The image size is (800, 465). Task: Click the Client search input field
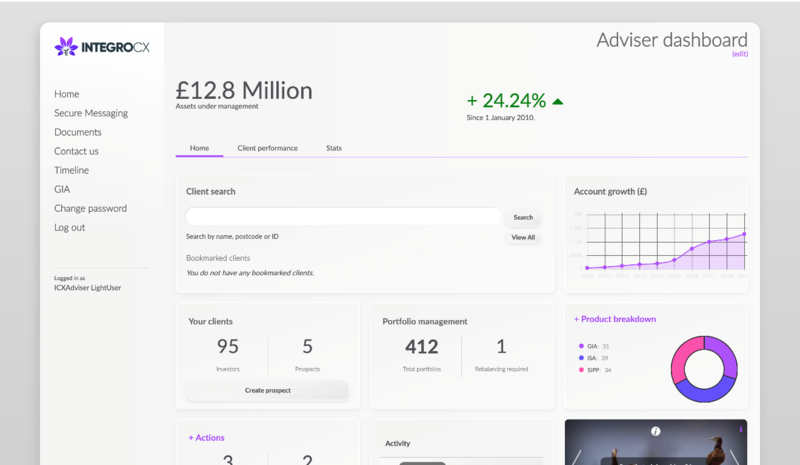343,216
